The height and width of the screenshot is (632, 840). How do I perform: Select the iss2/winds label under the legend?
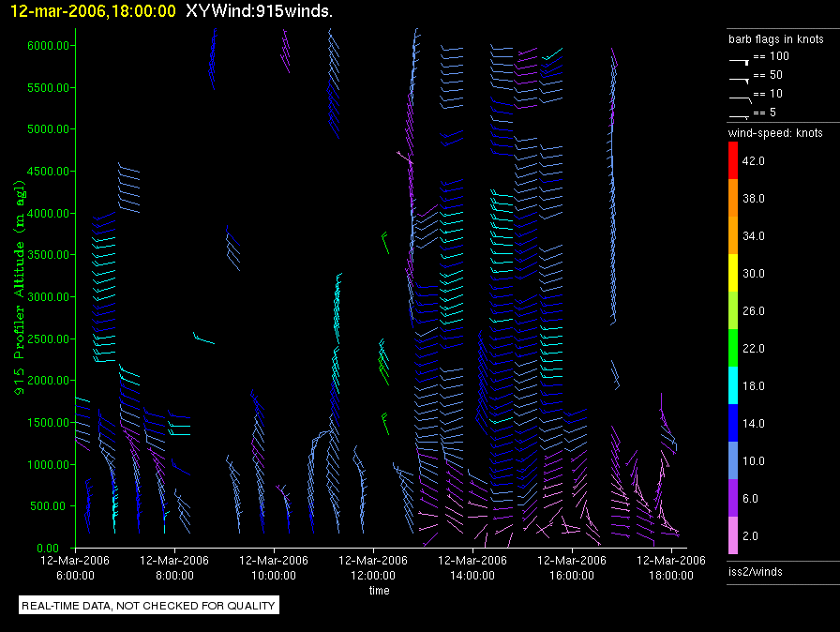point(756,572)
